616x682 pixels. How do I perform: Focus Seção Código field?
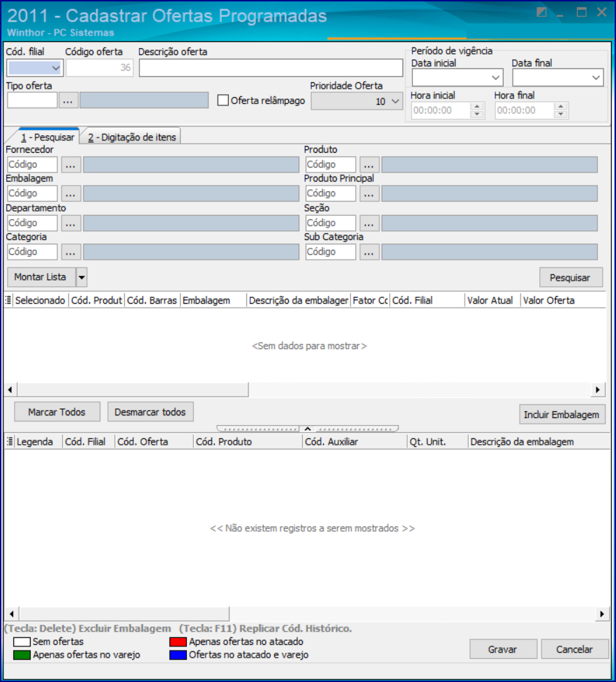coord(331,223)
